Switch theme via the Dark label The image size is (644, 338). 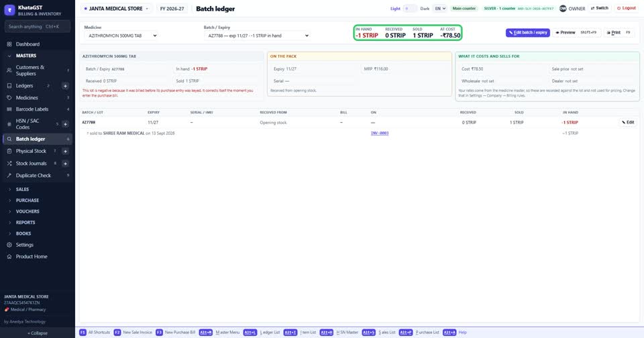click(x=425, y=9)
